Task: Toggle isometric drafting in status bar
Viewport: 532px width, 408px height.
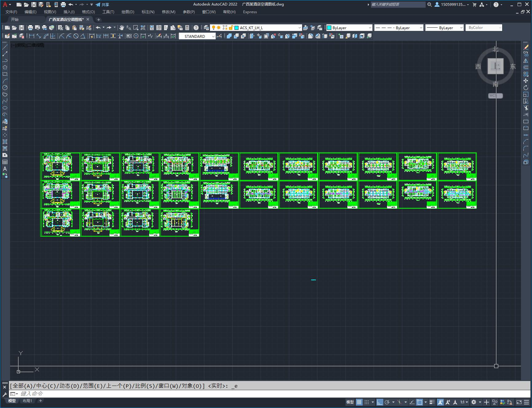Action: coord(399,402)
